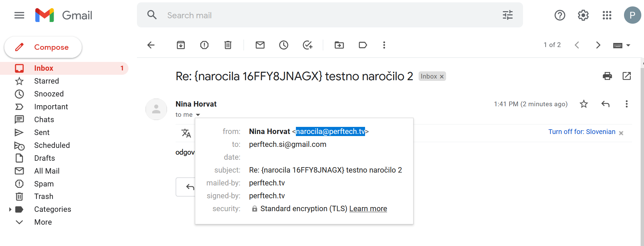Viewport: 644px width, 246px height.
Task: Open email in new window
Action: coord(627,76)
